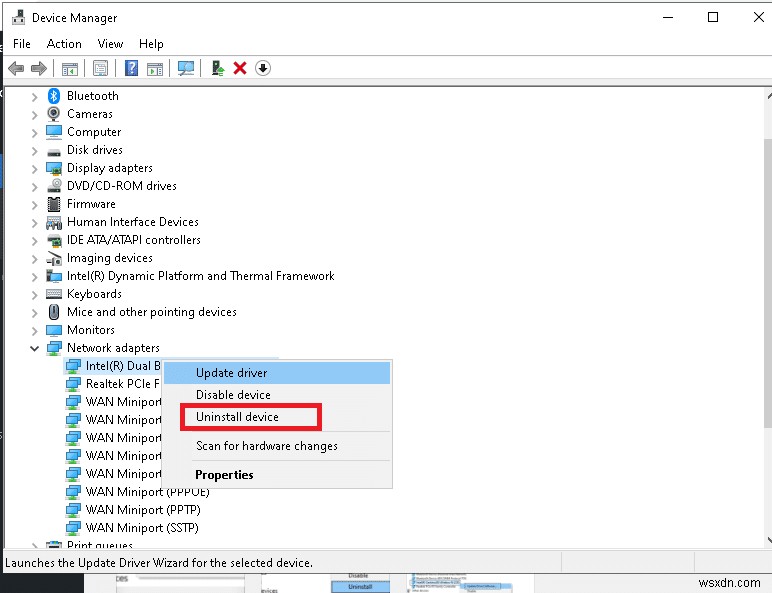This screenshot has height=593, width=772.
Task: Expand the Bluetooth node
Action: pos(34,97)
